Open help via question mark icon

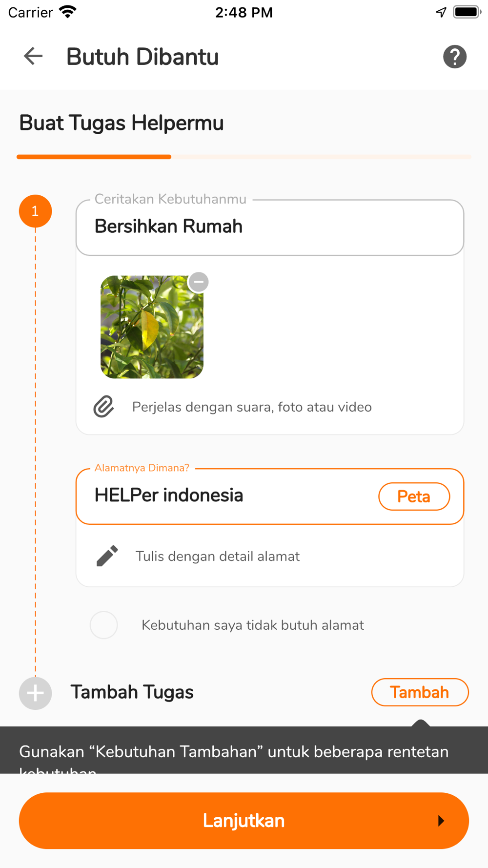coord(454,57)
